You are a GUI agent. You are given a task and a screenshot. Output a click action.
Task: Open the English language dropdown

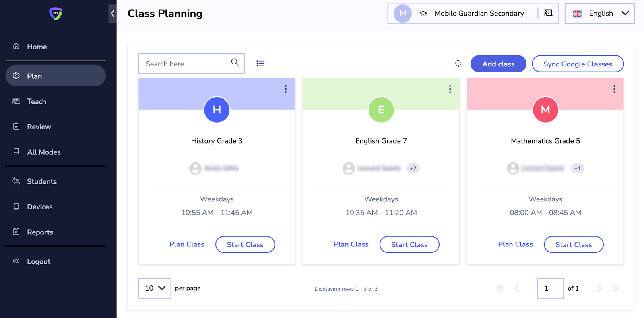pos(600,14)
